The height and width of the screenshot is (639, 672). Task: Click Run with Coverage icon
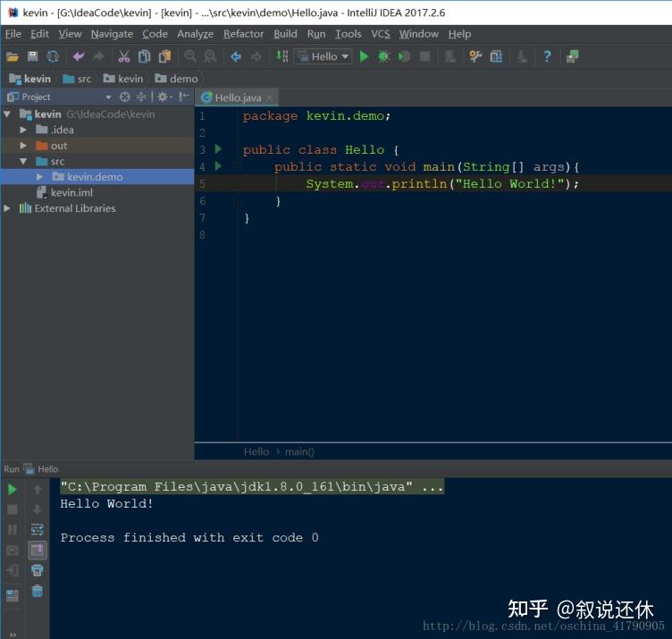point(404,56)
